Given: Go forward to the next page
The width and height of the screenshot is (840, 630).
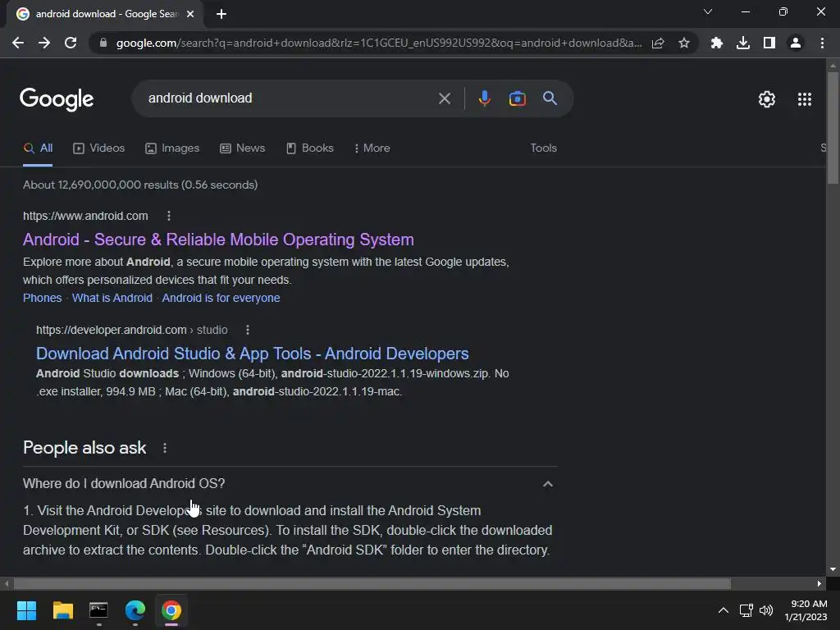Looking at the screenshot, I should (44, 43).
